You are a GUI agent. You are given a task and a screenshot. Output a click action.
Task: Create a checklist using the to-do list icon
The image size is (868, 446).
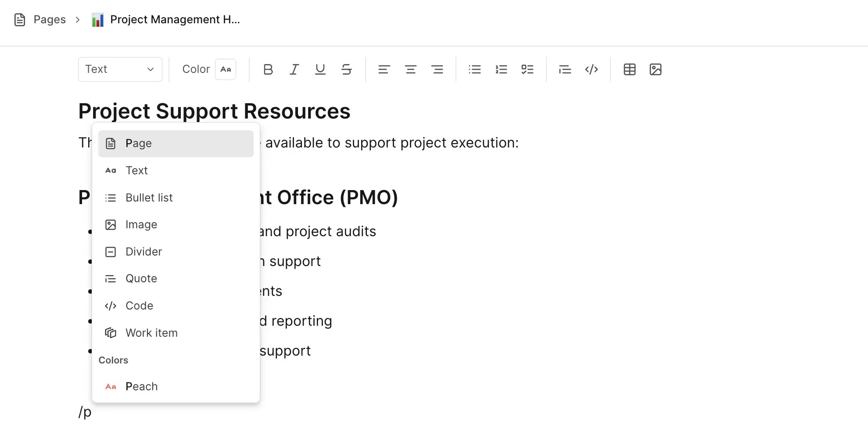click(x=527, y=69)
